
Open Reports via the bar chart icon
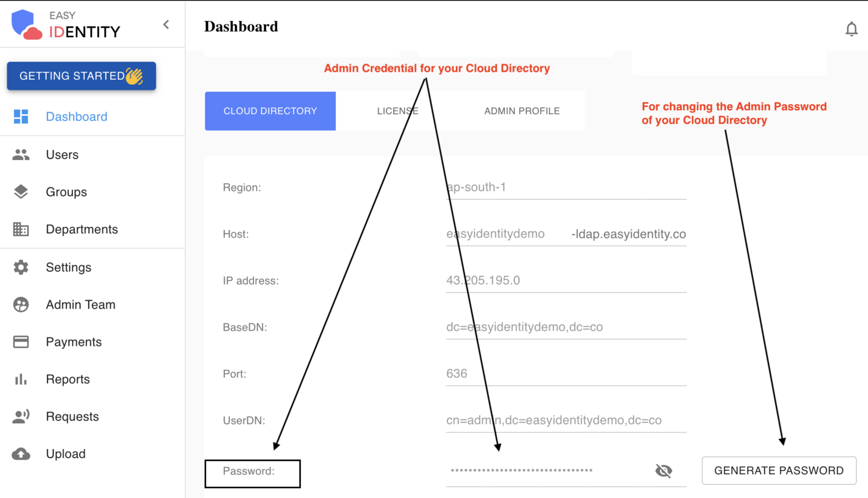(x=21, y=379)
